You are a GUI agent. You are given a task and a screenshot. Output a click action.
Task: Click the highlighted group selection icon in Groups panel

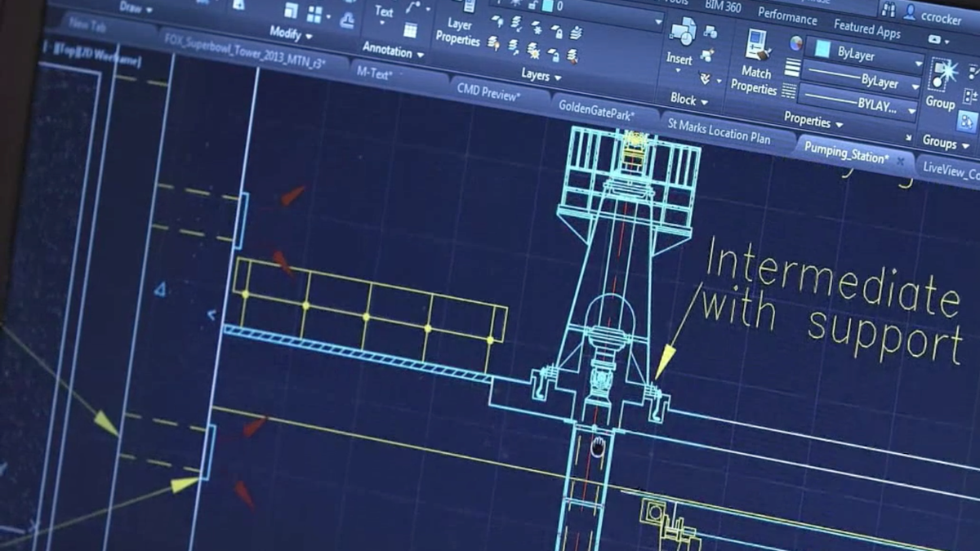point(968,123)
